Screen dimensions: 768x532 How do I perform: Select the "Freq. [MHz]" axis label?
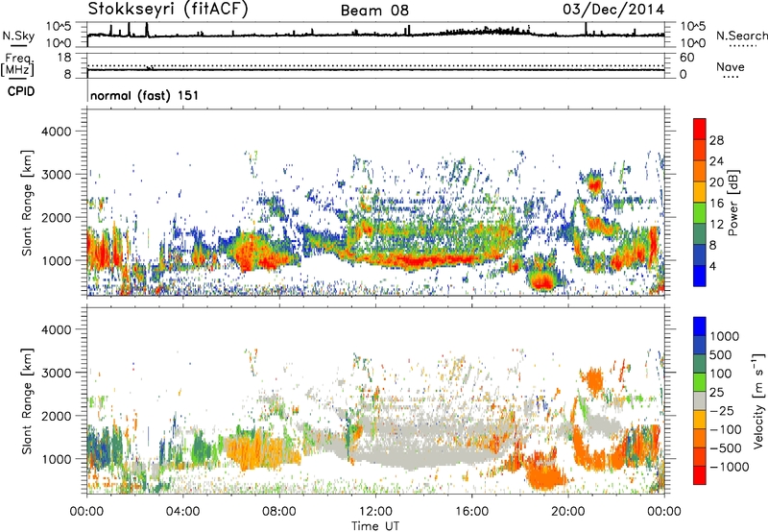(17, 65)
